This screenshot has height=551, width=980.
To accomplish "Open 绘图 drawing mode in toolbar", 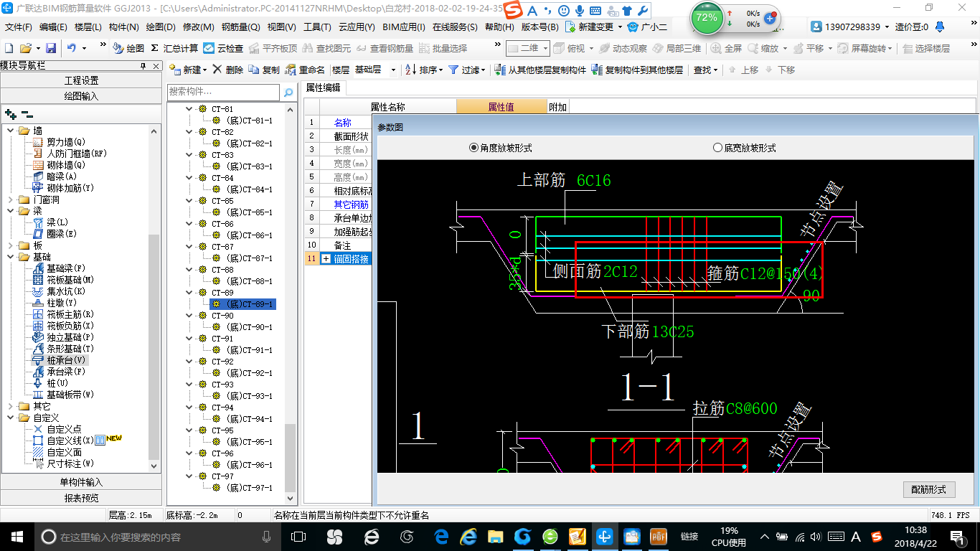I will (x=128, y=48).
